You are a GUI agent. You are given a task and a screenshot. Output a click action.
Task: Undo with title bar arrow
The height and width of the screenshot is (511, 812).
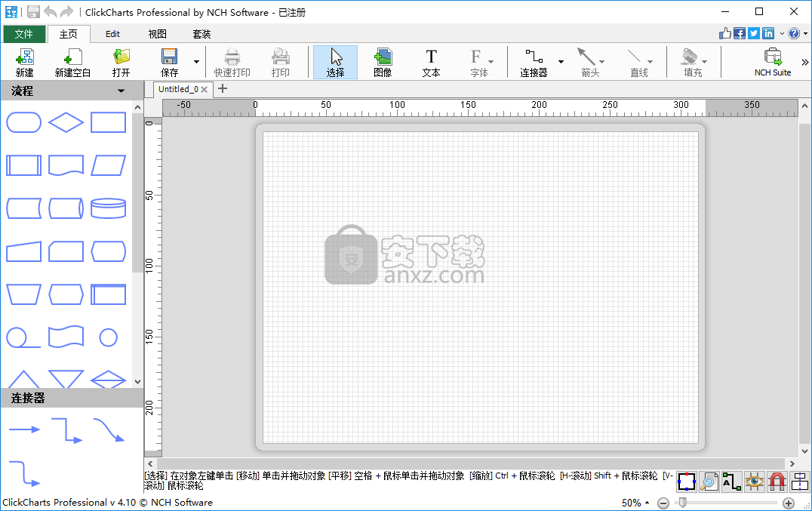coord(51,12)
